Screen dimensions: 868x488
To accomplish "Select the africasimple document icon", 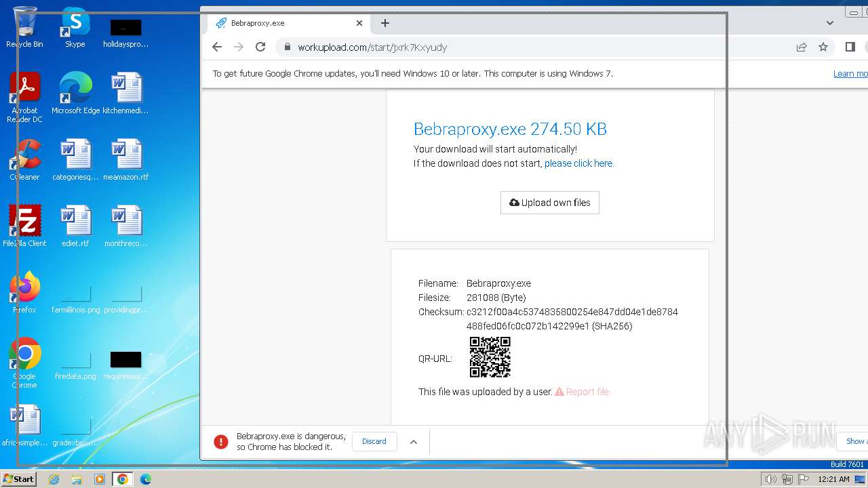I will pos(24,426).
